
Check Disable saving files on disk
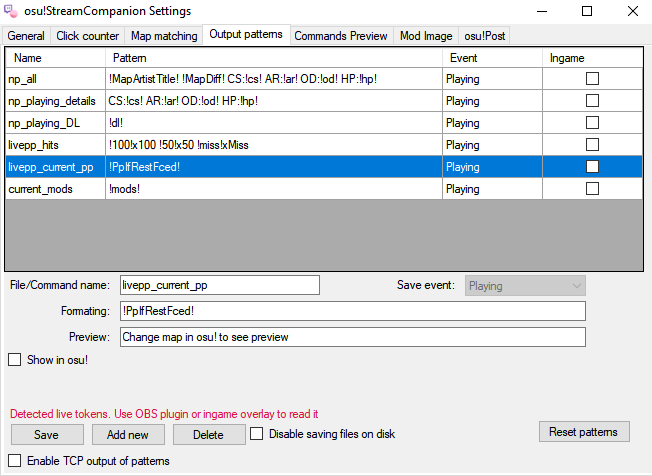257,434
